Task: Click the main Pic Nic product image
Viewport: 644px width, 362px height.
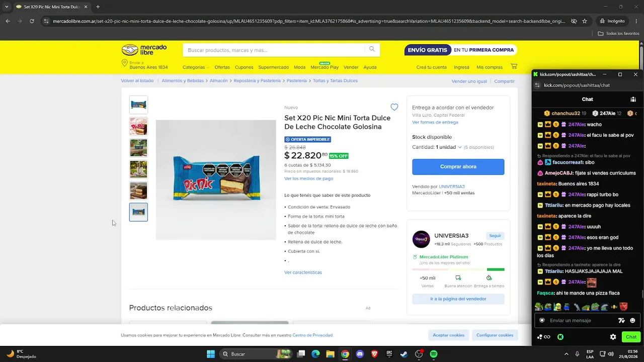Action: coord(216,180)
